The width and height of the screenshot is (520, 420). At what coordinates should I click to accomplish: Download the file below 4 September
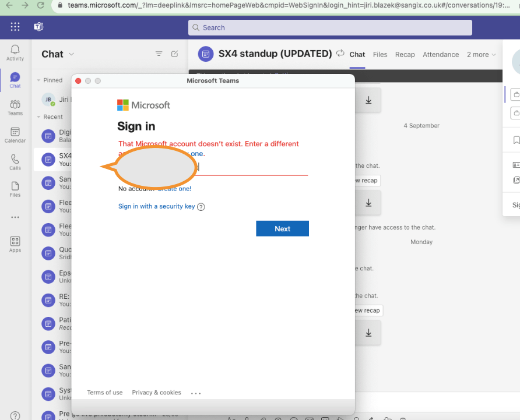tap(368, 203)
